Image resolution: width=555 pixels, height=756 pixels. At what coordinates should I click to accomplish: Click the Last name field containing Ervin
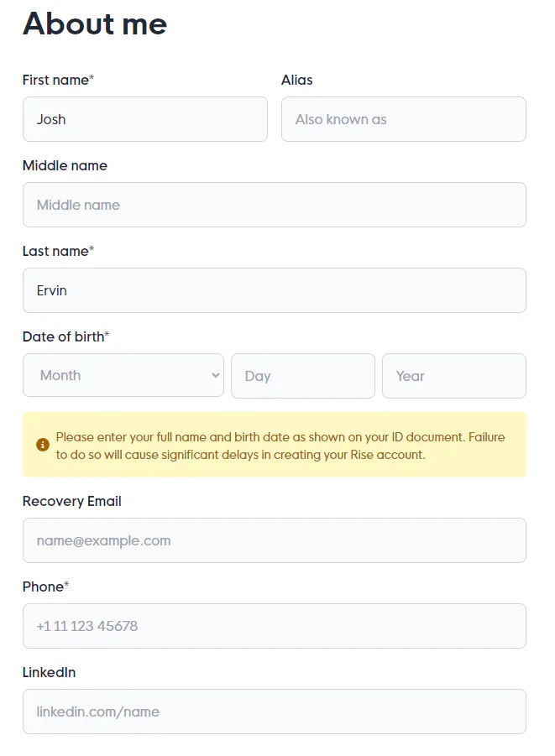point(274,290)
